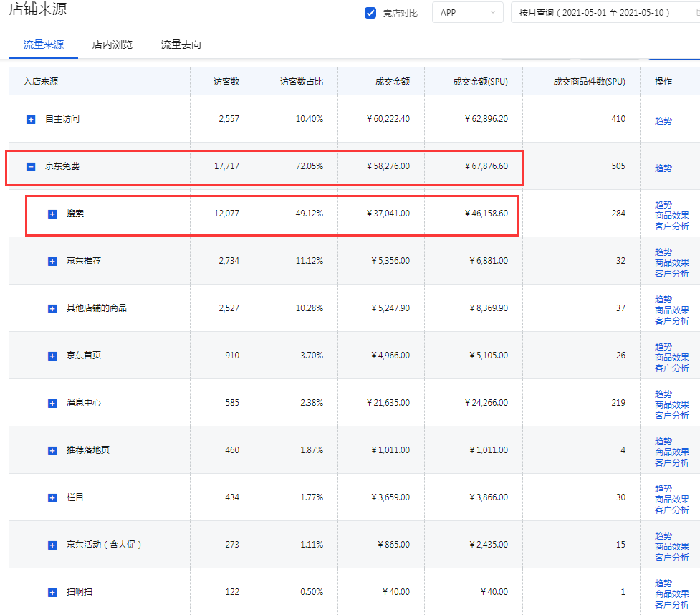Viewport: 700px width, 615px height.
Task: Open 商品效果 for 栏目 row
Action: pyautogui.click(x=672, y=500)
